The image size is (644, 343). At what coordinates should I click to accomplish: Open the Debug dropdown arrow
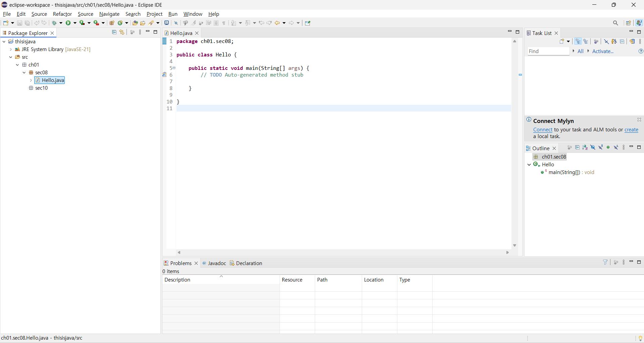point(61,23)
